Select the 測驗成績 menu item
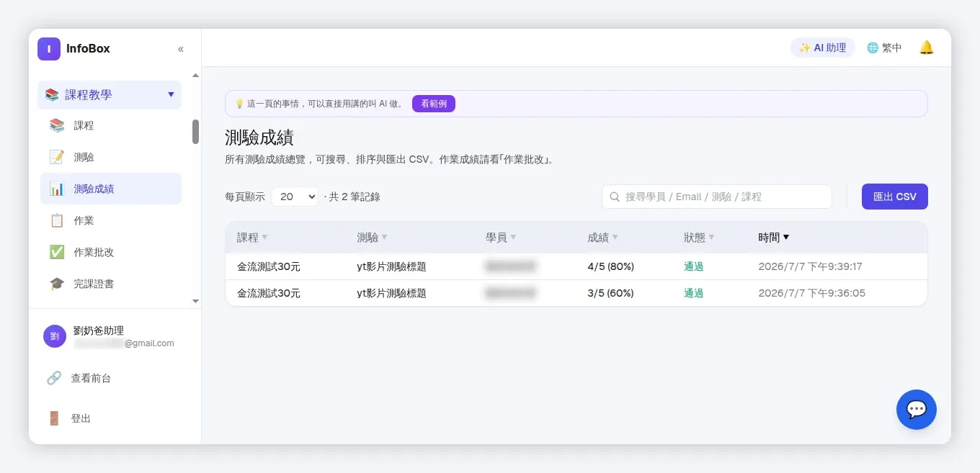 (111, 189)
